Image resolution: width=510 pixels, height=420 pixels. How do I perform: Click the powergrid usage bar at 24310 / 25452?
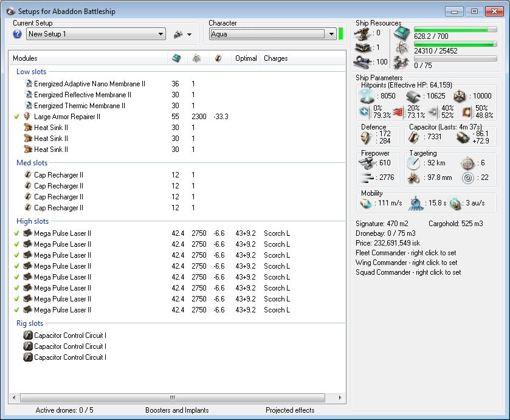[x=455, y=44]
